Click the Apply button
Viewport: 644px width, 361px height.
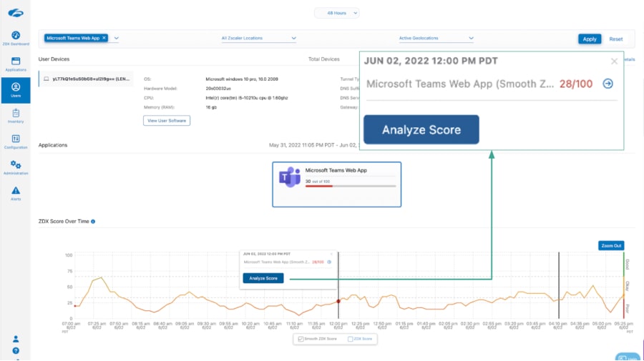590,39
